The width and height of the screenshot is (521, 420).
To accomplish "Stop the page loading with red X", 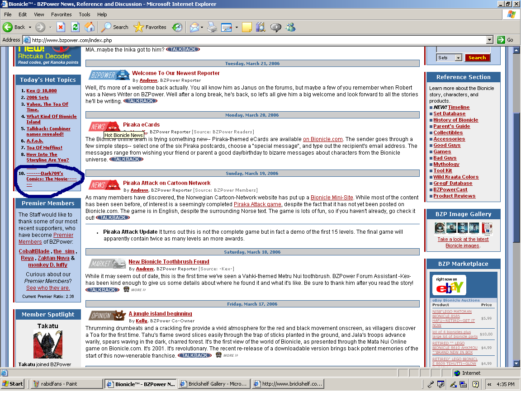I will [x=61, y=27].
